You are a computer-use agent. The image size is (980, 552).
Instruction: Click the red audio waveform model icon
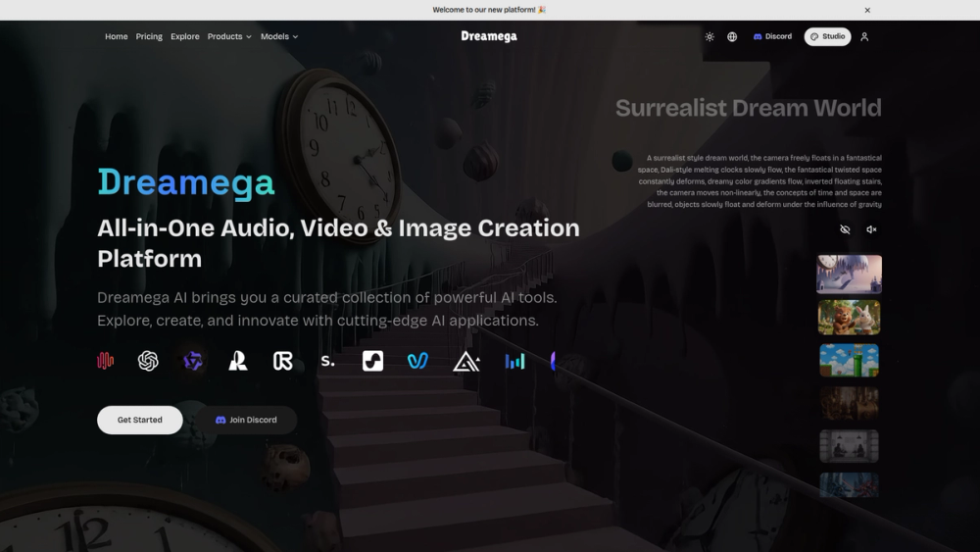[x=106, y=361]
